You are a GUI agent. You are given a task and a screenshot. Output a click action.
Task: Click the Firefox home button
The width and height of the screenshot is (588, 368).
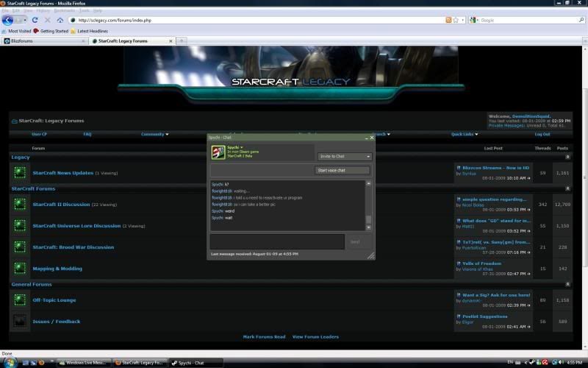click(x=60, y=20)
